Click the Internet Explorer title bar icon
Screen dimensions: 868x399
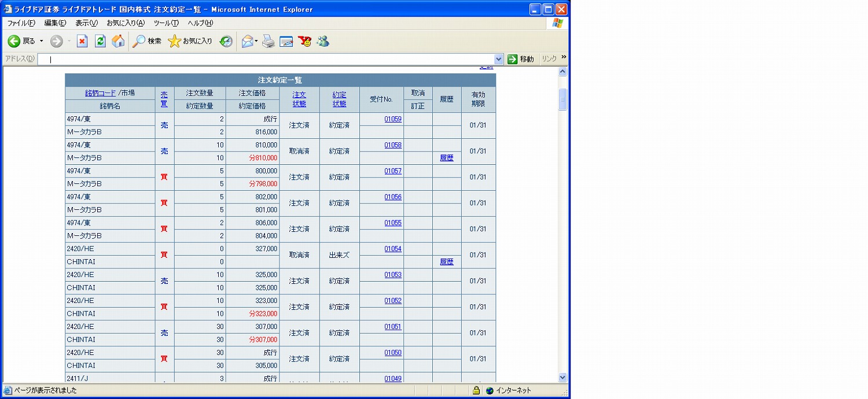pos(8,9)
